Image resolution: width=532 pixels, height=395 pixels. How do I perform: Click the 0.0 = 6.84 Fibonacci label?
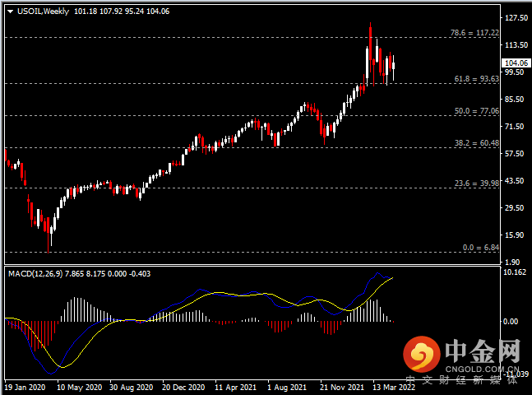480,248
